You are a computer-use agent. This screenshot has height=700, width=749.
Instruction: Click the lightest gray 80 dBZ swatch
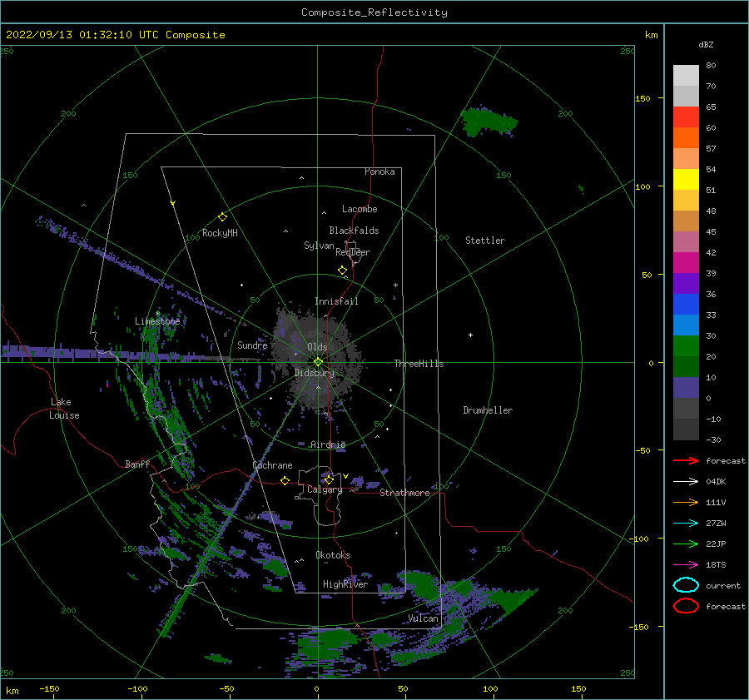tap(686, 76)
